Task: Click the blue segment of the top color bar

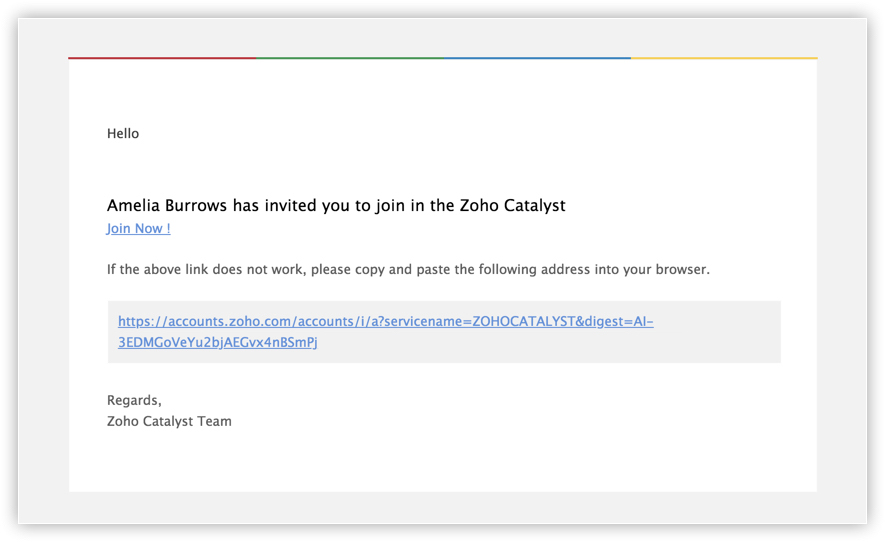Action: 537,58
